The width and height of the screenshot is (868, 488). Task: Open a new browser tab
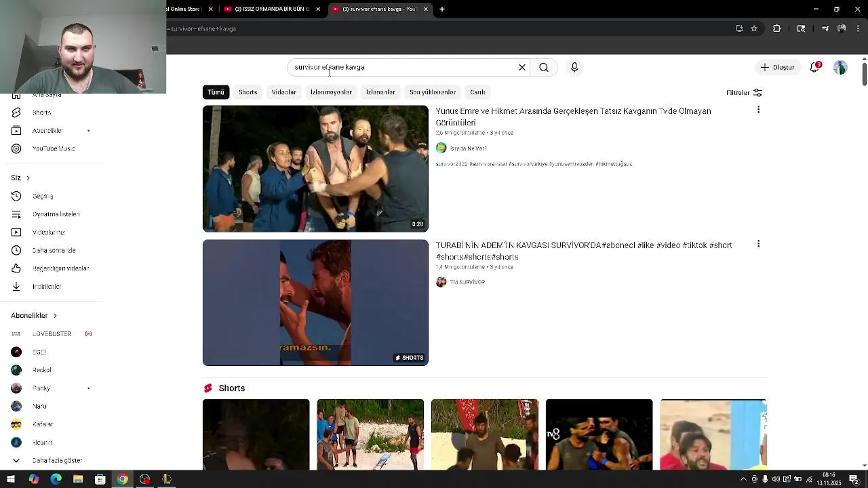(x=442, y=9)
